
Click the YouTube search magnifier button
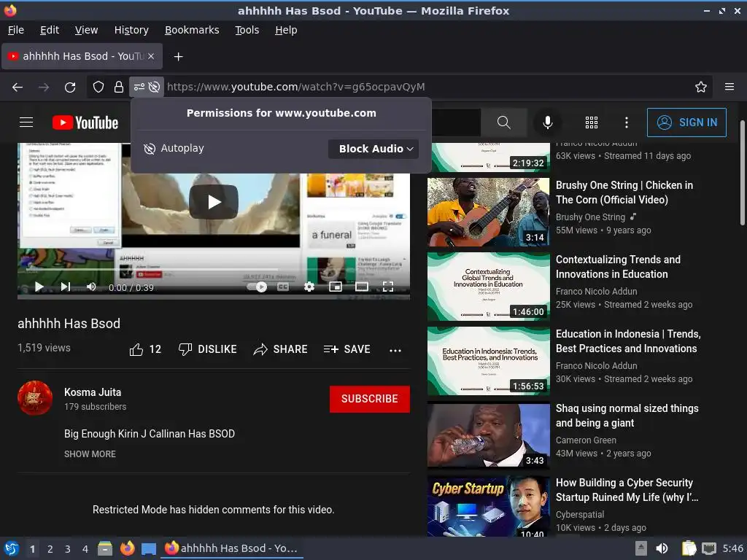pyautogui.click(x=503, y=122)
